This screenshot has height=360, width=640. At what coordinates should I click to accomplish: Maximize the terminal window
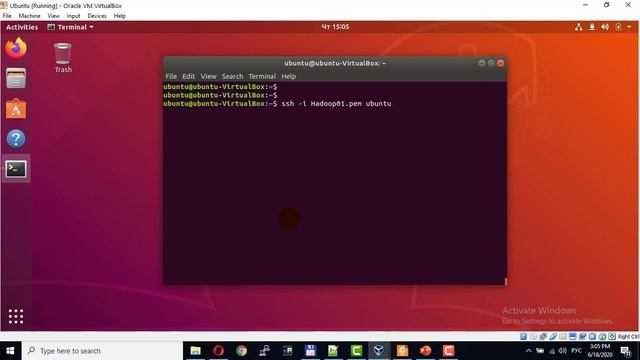(491, 63)
